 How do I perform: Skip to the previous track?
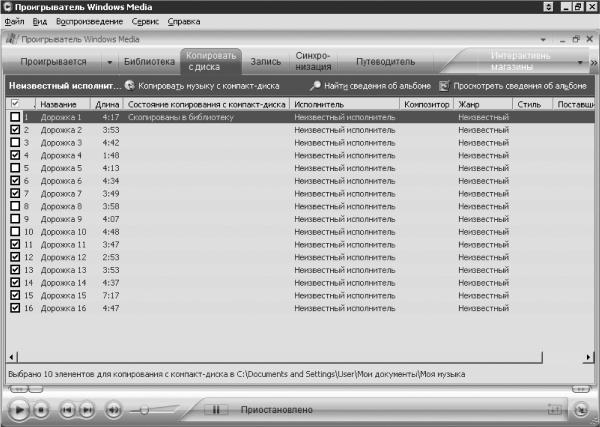[x=67, y=409]
